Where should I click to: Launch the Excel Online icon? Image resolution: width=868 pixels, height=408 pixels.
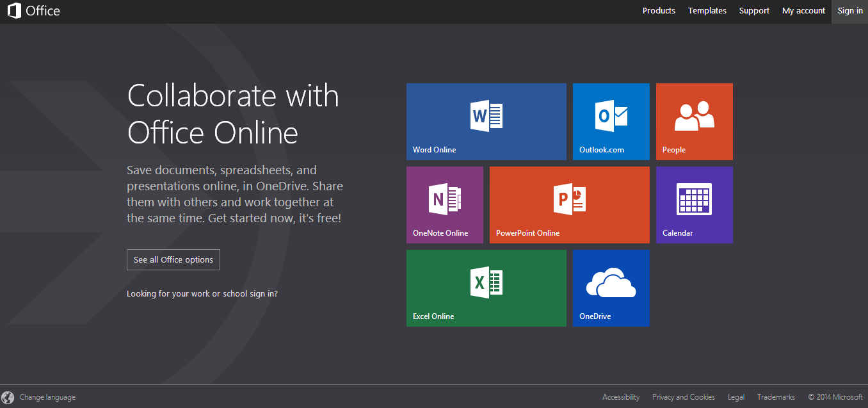pos(486,282)
